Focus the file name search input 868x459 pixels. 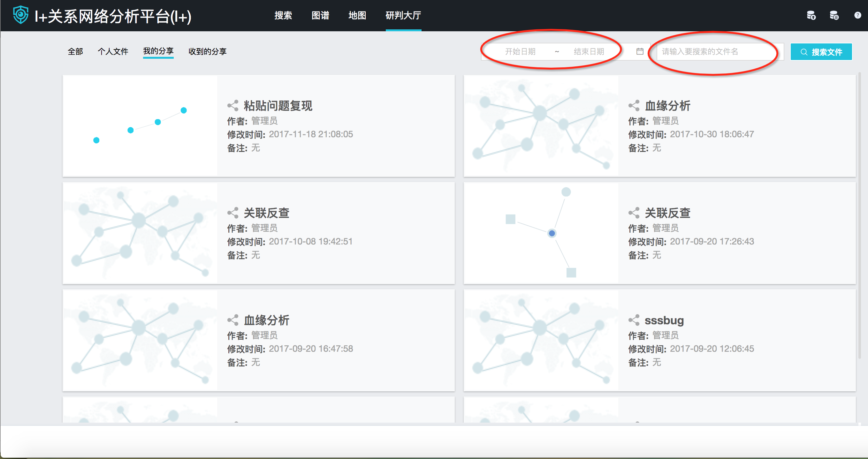coord(720,51)
